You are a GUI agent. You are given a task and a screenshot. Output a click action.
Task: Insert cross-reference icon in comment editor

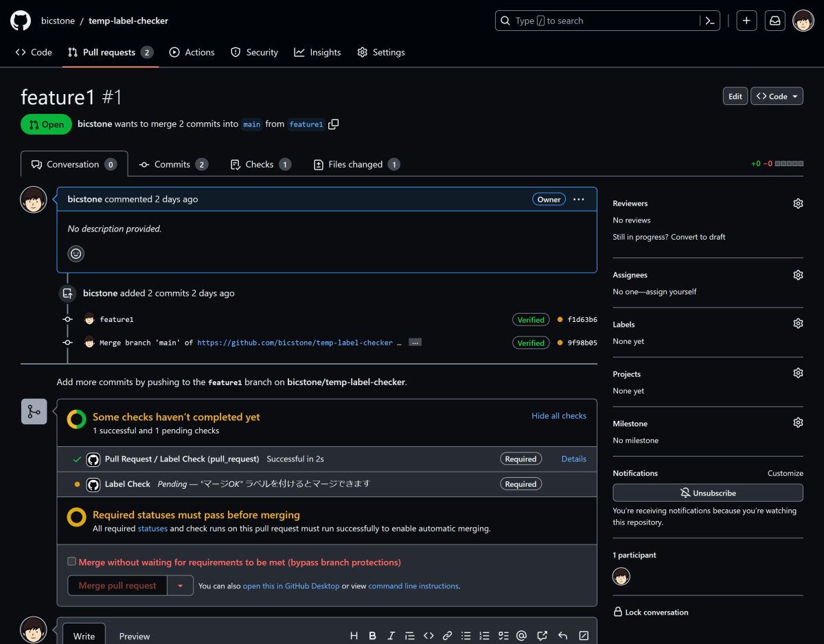click(x=542, y=636)
